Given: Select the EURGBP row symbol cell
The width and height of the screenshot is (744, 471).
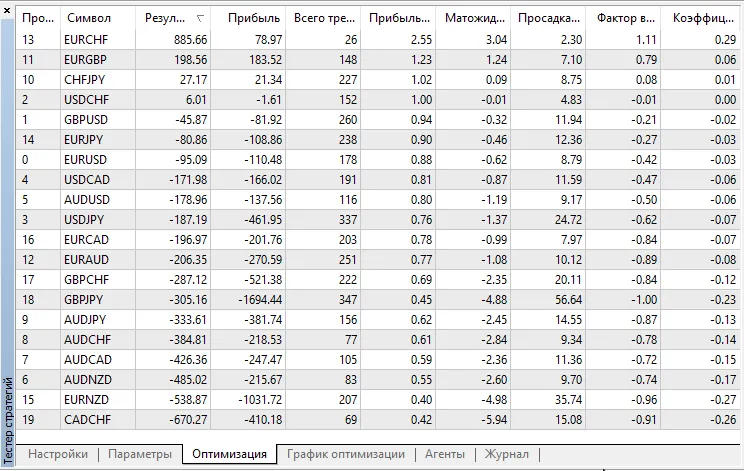Looking at the screenshot, I should (x=87, y=59).
